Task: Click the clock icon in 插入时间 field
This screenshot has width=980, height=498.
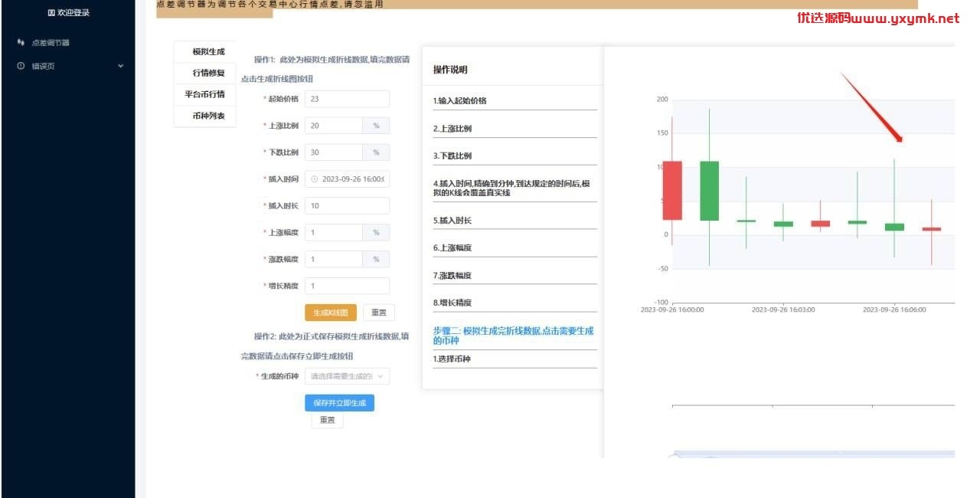Action: click(315, 179)
